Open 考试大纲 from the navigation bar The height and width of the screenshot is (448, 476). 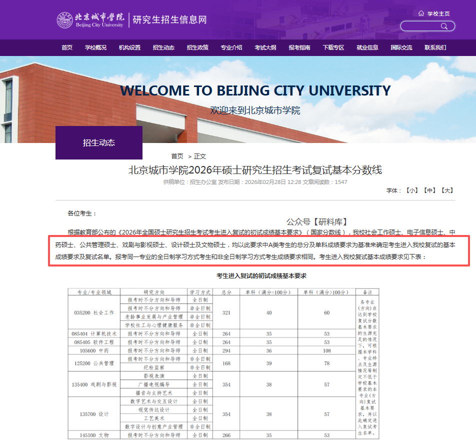265,47
